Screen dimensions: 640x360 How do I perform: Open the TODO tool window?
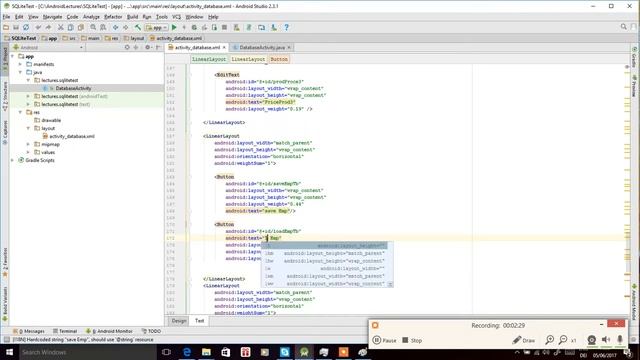point(151,331)
